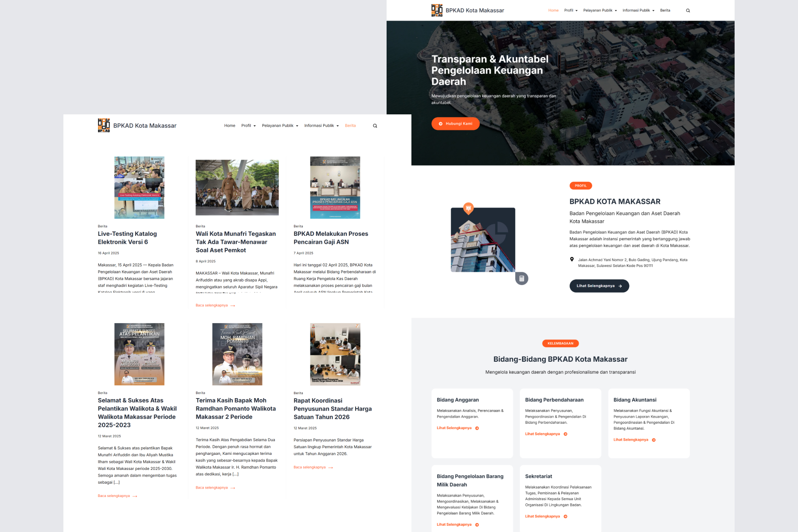This screenshot has height=532, width=798.
Task: Open Terima Kasih Bapak Moh Ramdhan Pomanto headline
Action: 236,409
